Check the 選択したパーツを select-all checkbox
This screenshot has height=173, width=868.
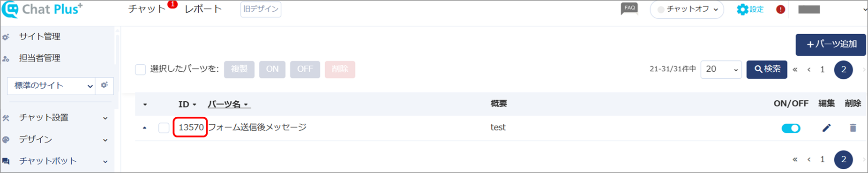point(140,69)
